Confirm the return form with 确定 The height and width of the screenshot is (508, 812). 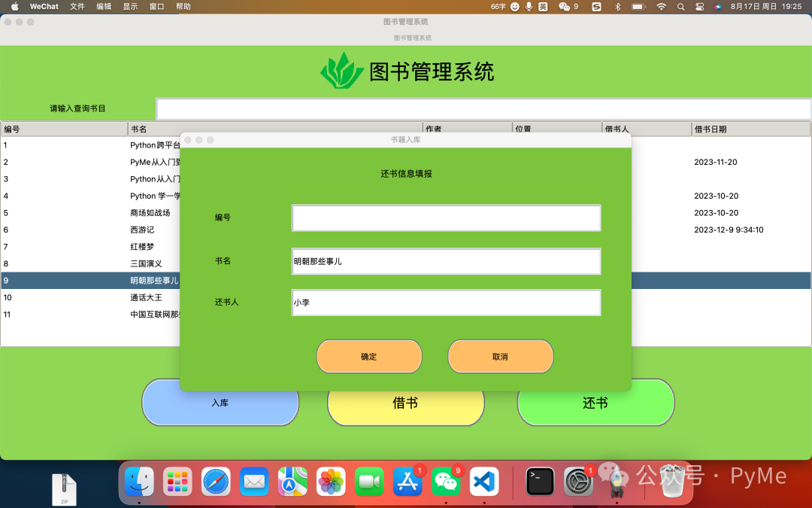coord(369,356)
